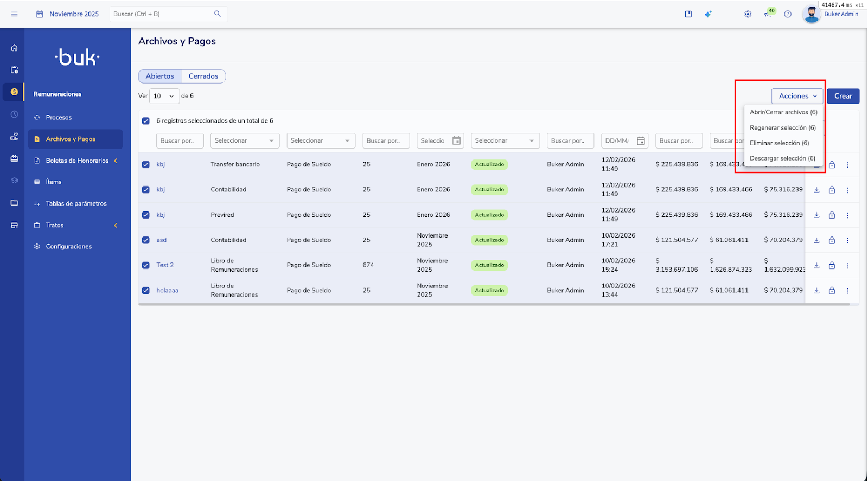The height and width of the screenshot is (481, 868).
Task: Click the search magnifier icon
Action: point(218,14)
